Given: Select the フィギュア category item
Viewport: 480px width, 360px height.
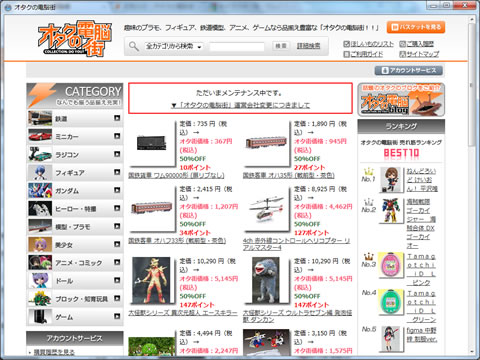Looking at the screenshot, I should [75, 172].
